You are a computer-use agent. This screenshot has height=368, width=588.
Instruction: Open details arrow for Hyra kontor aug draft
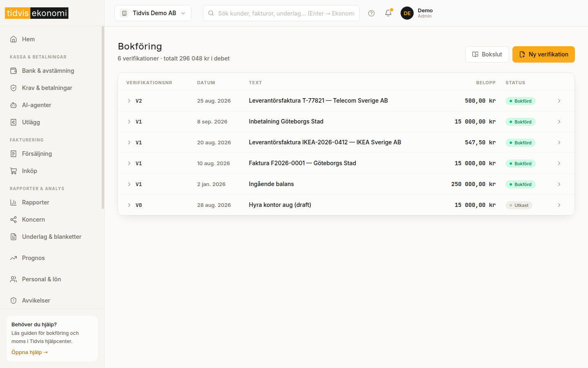tap(559, 205)
